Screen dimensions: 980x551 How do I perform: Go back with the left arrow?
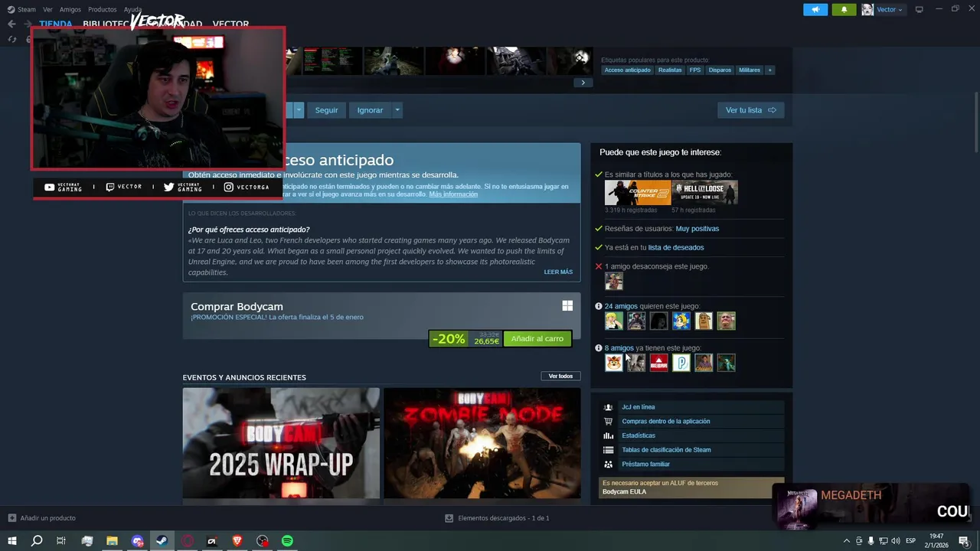click(x=11, y=24)
